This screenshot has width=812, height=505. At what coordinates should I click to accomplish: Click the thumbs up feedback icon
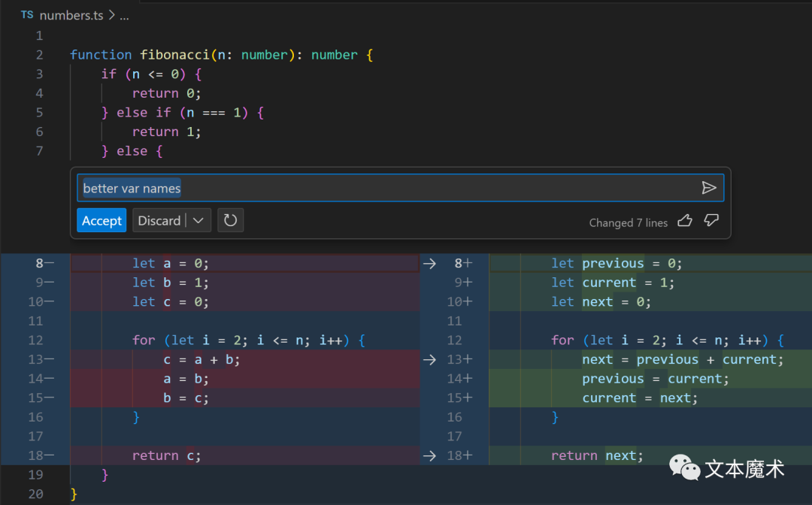pos(685,221)
